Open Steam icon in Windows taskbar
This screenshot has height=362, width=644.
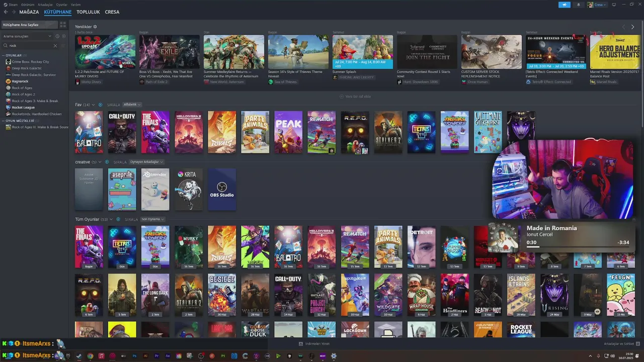(79, 356)
